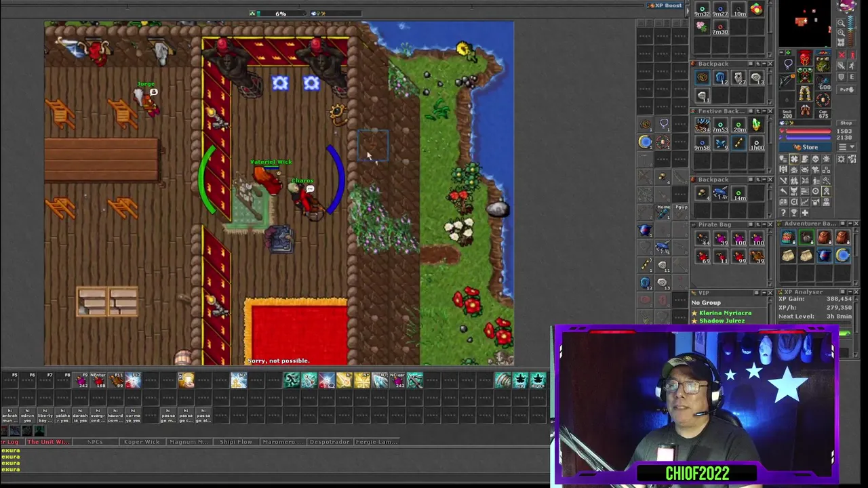
Task: Open the options gear icon
Action: coord(841,159)
